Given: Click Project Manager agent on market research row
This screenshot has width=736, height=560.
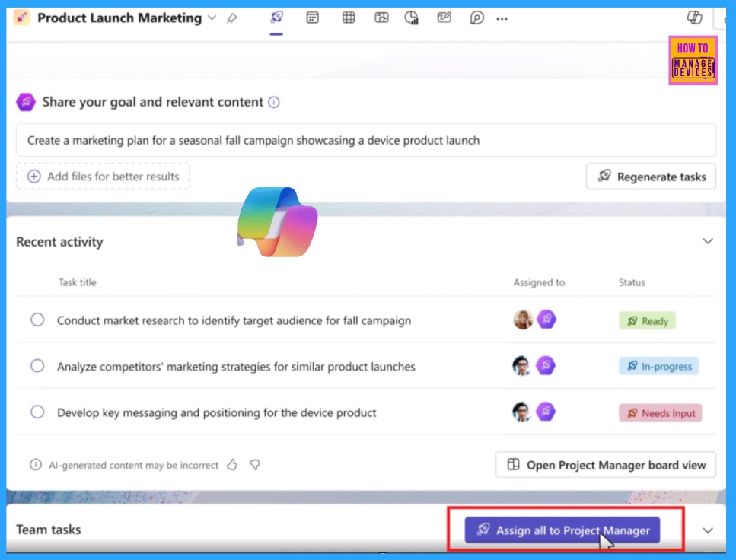Looking at the screenshot, I should tap(546, 320).
